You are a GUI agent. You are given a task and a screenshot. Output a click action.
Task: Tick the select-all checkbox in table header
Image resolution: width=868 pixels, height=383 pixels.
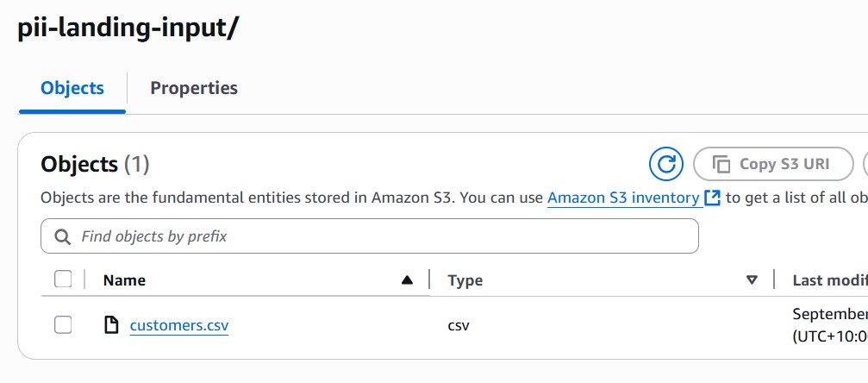pos(62,279)
